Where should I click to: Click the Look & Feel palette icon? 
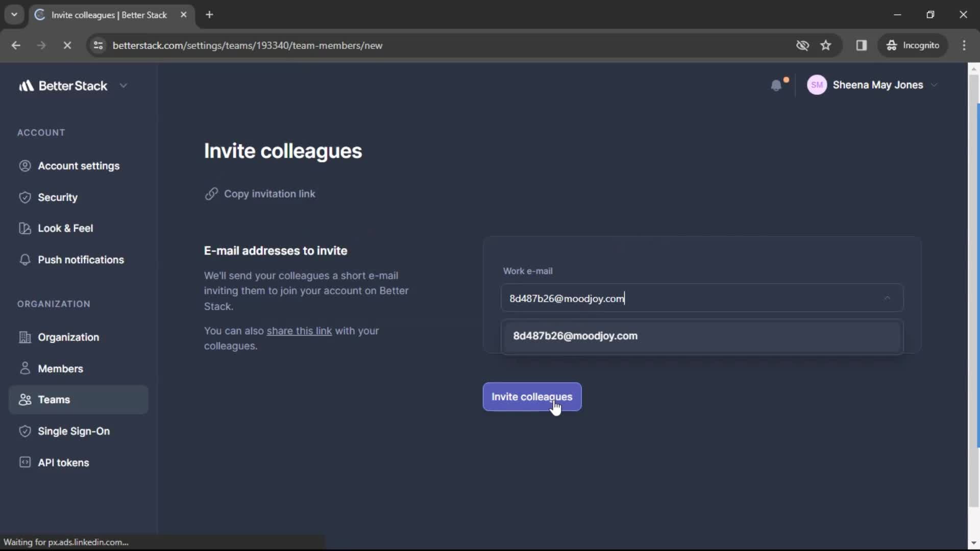tap(25, 229)
